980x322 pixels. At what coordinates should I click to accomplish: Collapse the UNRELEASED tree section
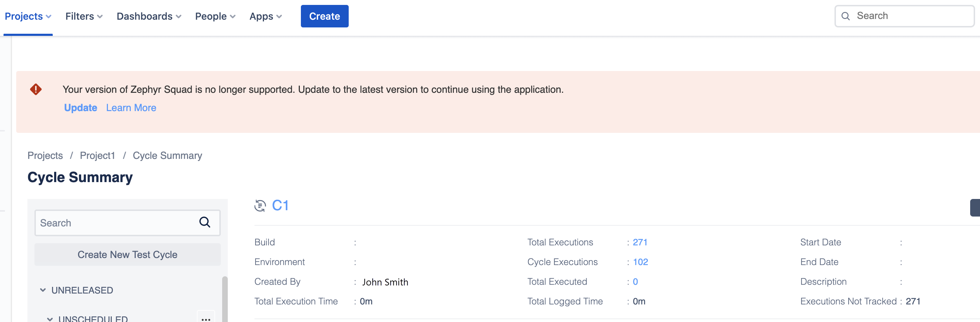(x=43, y=290)
